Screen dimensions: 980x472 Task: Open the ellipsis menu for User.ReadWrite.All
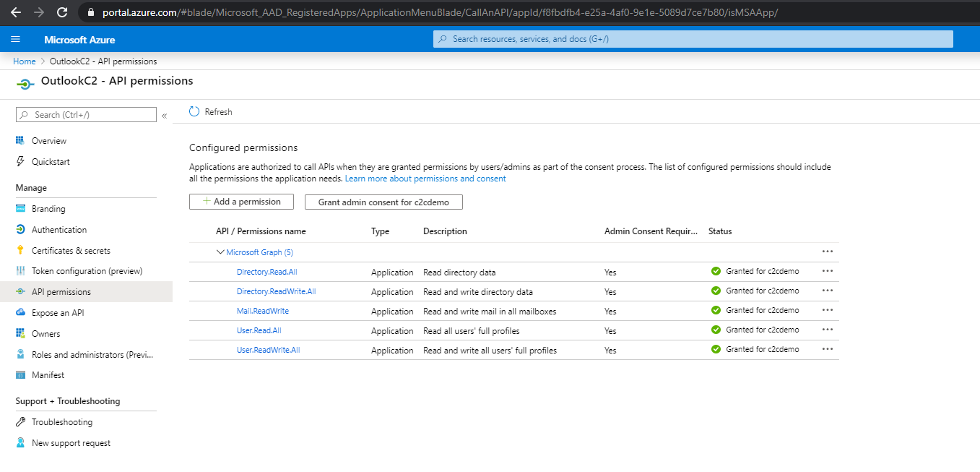point(828,349)
